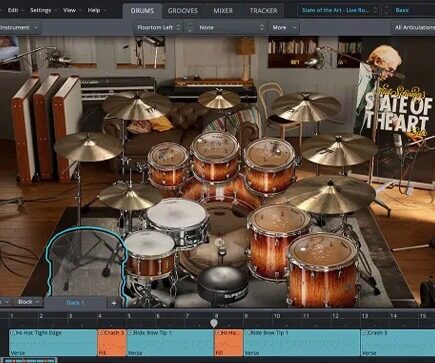The width and height of the screenshot is (435, 363).
Task: Open the Floortom Left instrument dropdown
Action: point(159,28)
